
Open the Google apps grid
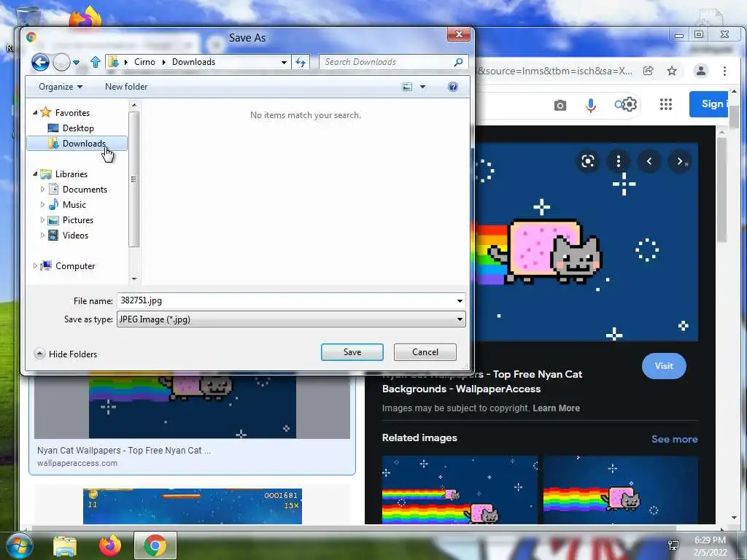point(666,104)
